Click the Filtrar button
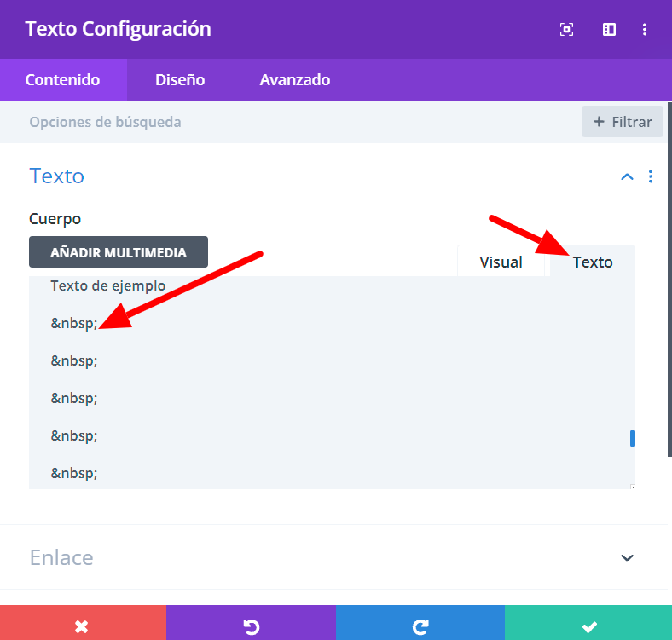 [x=623, y=122]
